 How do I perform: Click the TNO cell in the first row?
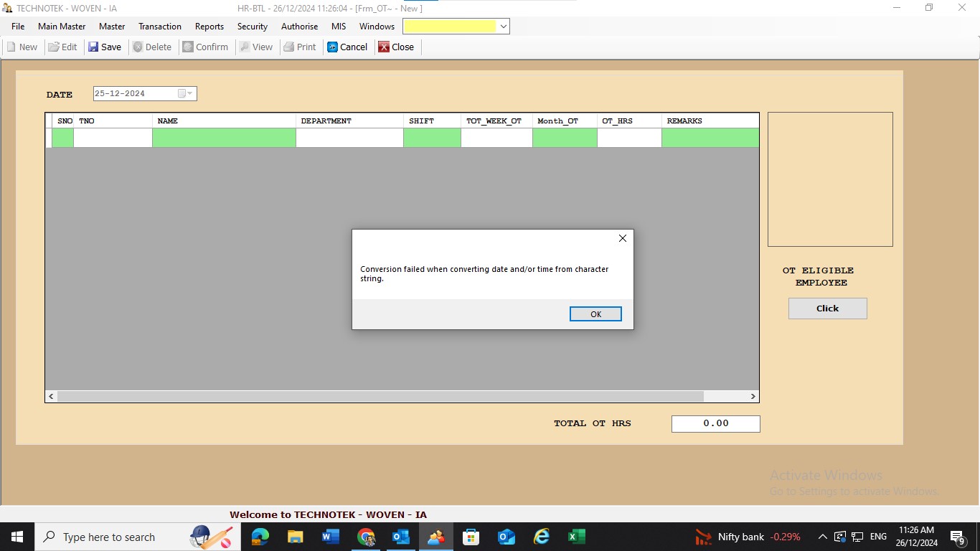(x=113, y=138)
